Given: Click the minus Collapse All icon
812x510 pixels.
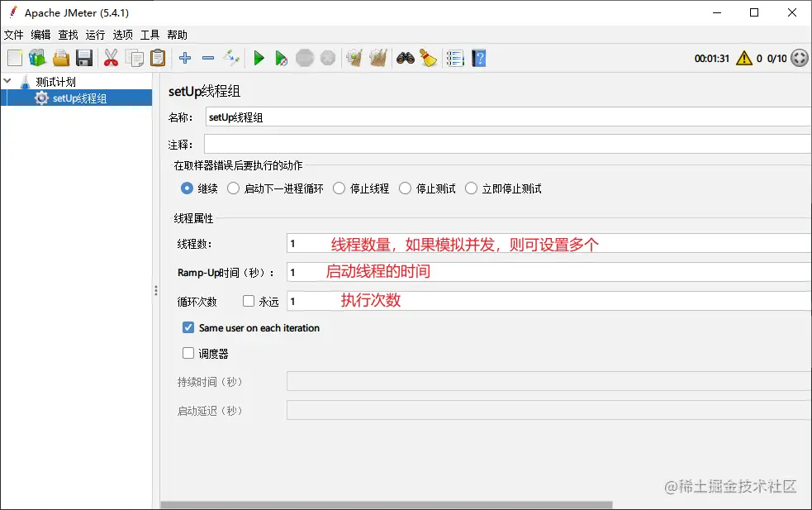Looking at the screenshot, I should point(208,58).
